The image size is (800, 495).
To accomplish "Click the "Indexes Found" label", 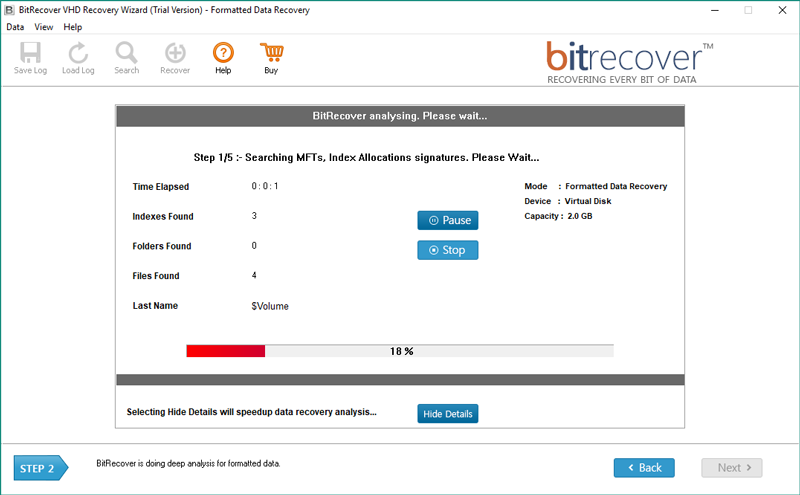I will click(x=163, y=216).
